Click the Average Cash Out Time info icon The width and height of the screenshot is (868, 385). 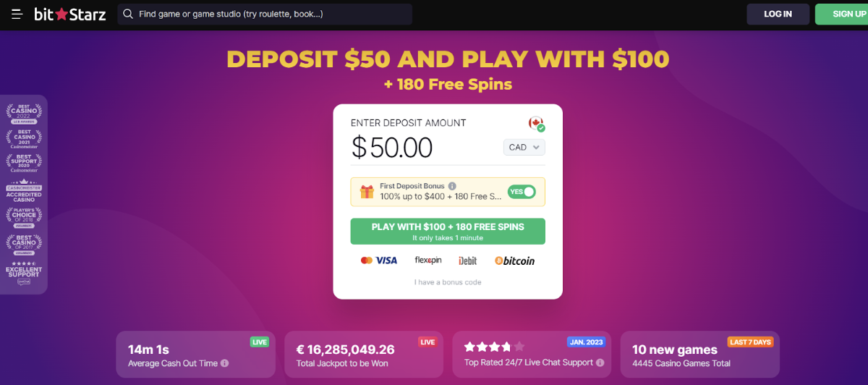click(x=225, y=363)
